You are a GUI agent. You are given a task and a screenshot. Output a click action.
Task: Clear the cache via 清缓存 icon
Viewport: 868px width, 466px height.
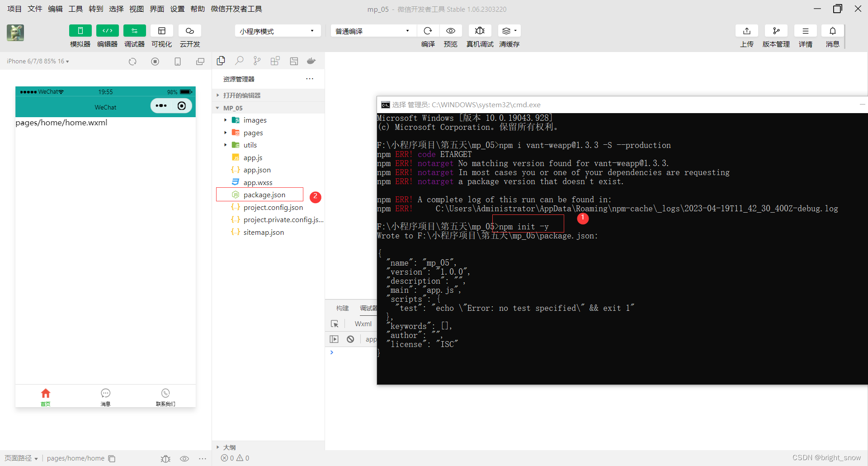pyautogui.click(x=507, y=31)
